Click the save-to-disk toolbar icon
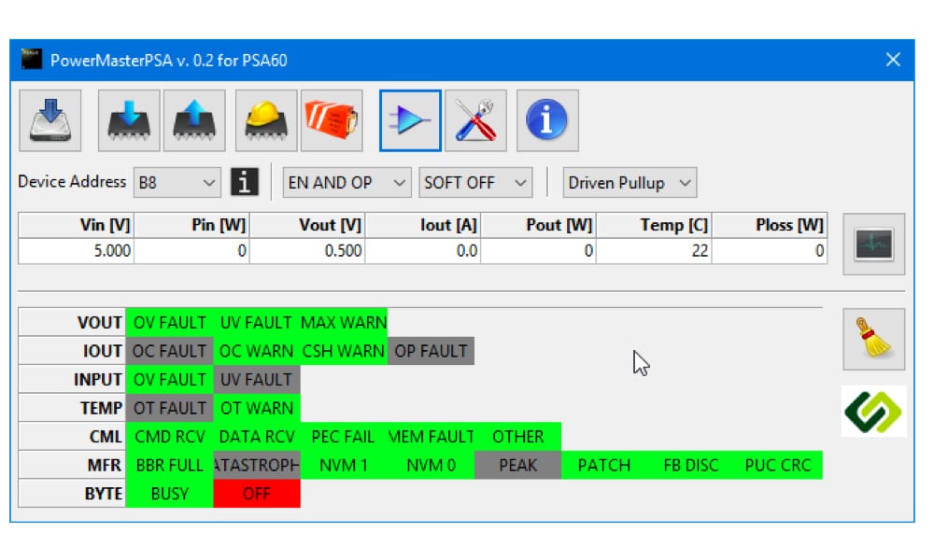This screenshot has height=560, width=934. [x=49, y=119]
